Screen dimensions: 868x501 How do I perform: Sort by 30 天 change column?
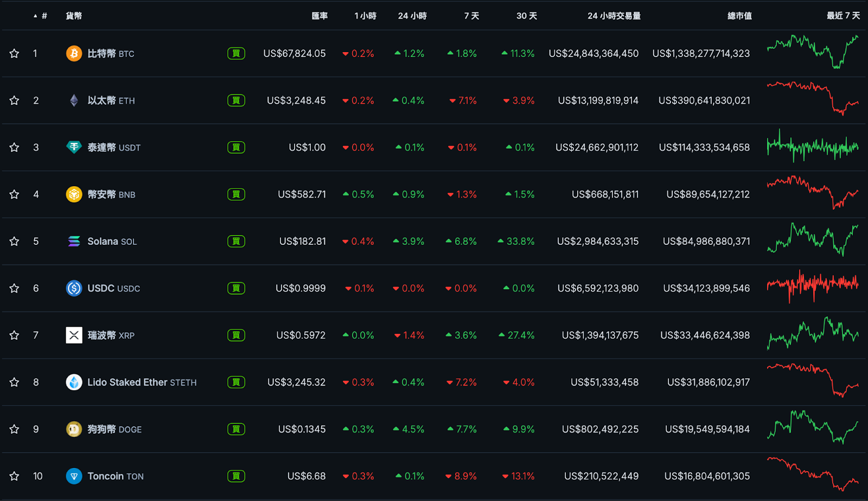pos(527,16)
